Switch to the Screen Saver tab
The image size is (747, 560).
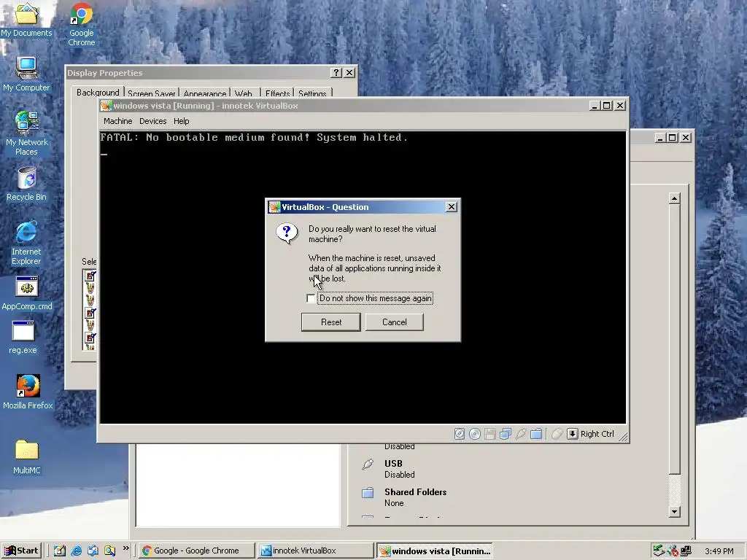(152, 93)
